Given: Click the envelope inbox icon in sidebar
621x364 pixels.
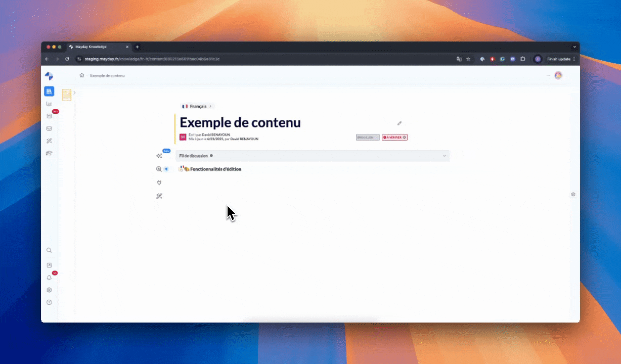Looking at the screenshot, I should (x=49, y=128).
